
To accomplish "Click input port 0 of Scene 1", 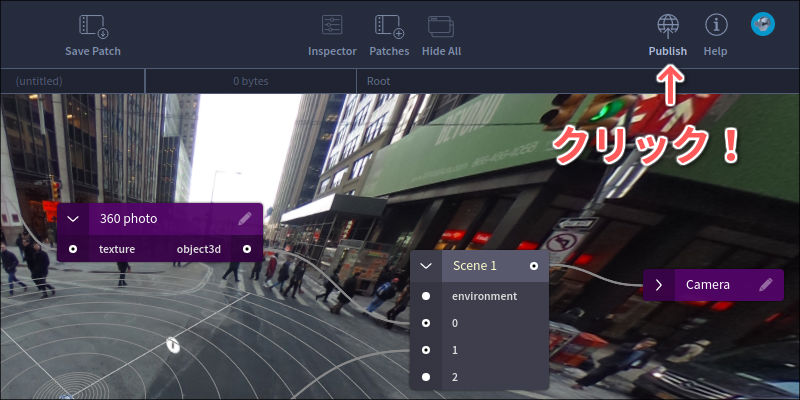I will [x=426, y=323].
